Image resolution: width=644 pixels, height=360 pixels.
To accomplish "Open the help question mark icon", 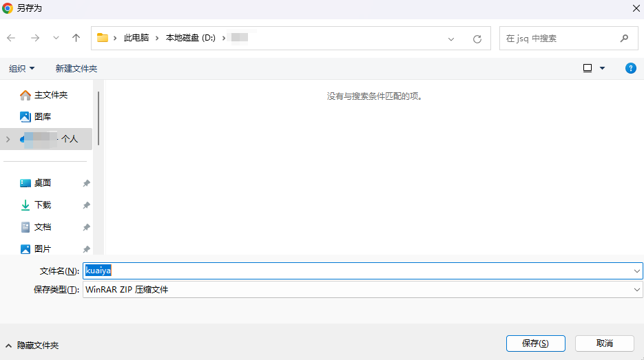I will tap(630, 68).
